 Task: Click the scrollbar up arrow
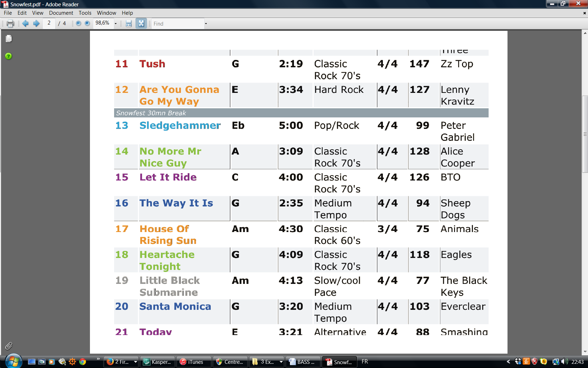(x=585, y=33)
